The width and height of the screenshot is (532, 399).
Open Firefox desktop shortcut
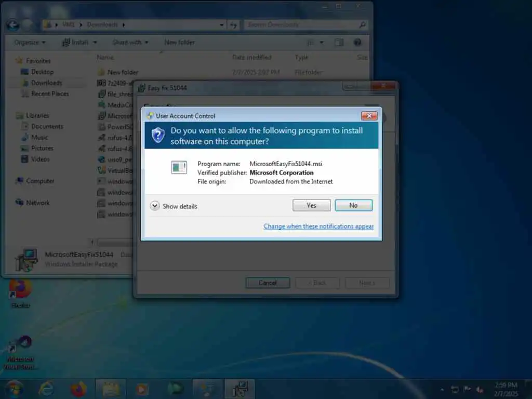[21, 294]
